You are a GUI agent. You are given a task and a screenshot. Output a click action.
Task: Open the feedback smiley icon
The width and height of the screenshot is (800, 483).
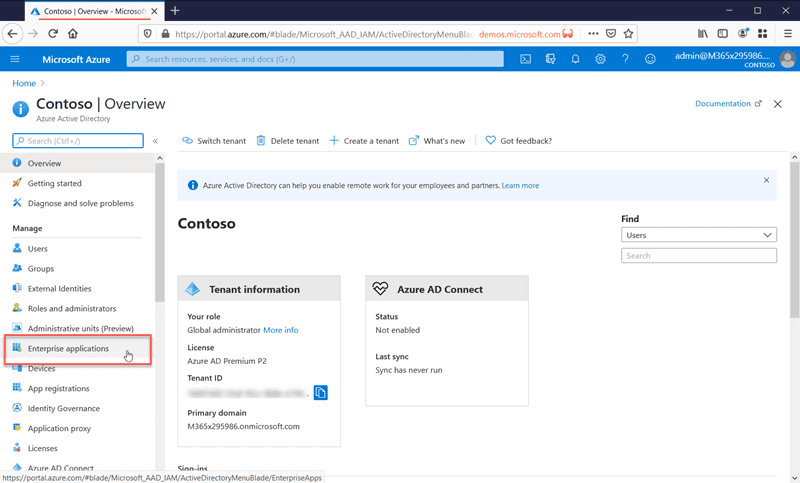[650, 60]
